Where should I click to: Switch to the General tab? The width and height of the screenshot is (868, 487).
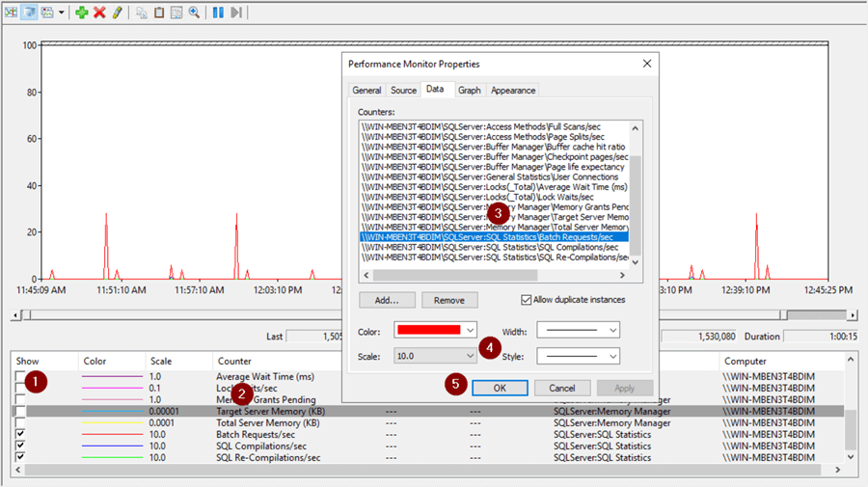[367, 91]
